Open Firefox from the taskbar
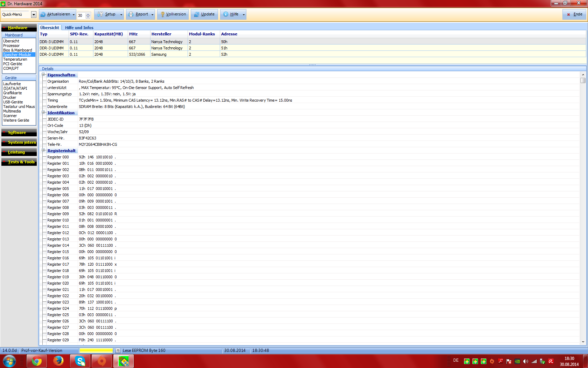This screenshot has height=368, width=588. click(x=58, y=361)
